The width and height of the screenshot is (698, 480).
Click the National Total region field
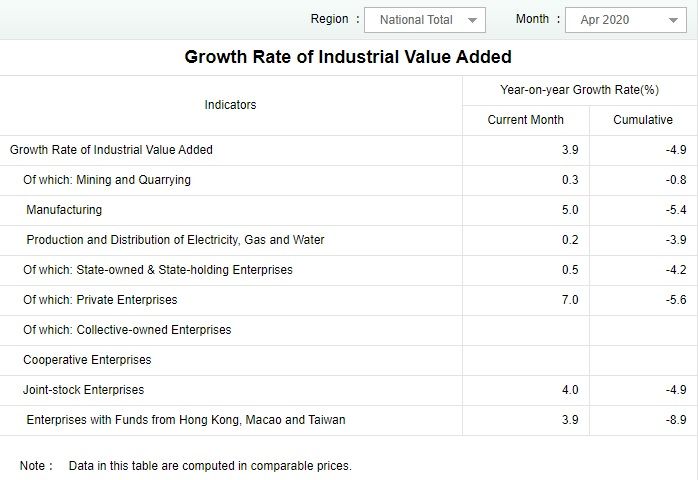[416, 20]
